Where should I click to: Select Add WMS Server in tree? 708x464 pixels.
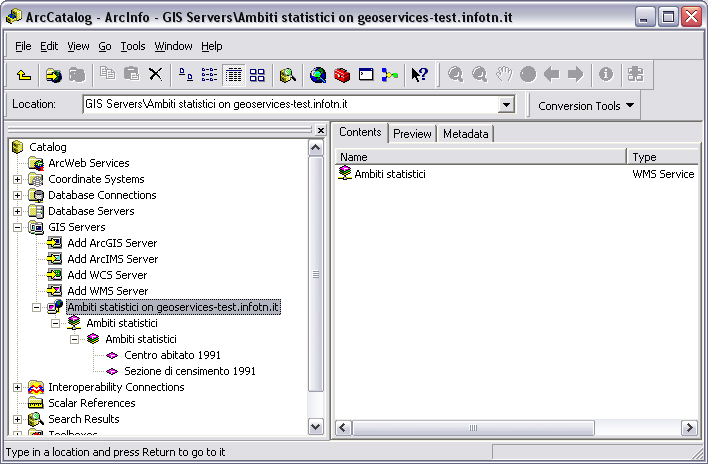[x=107, y=291]
